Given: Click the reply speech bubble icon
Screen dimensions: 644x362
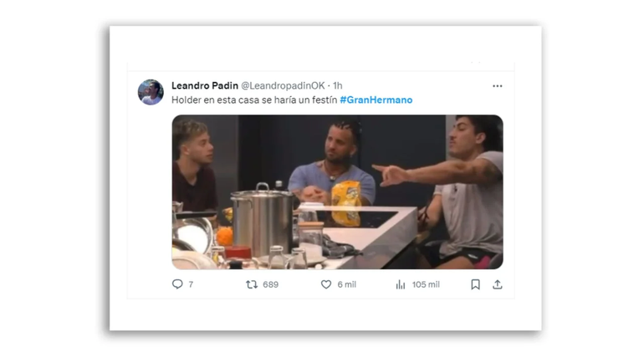Looking at the screenshot, I should click(x=177, y=284).
